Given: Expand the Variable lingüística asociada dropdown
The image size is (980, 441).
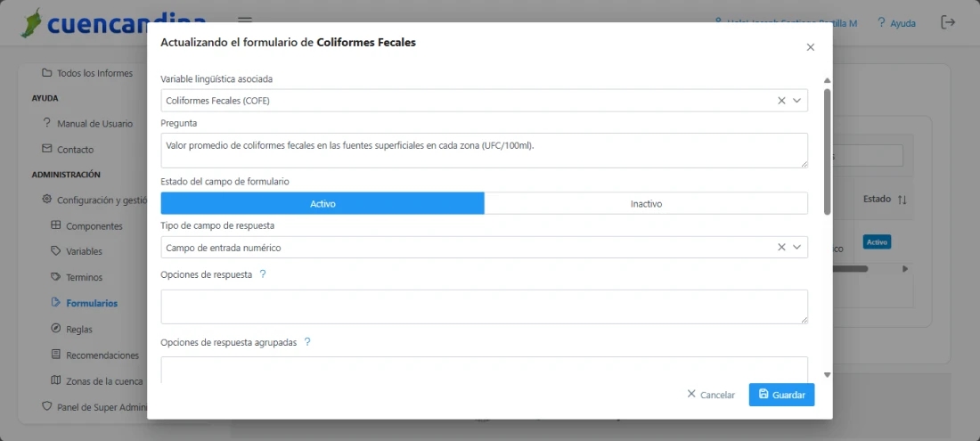Looking at the screenshot, I should point(797,101).
